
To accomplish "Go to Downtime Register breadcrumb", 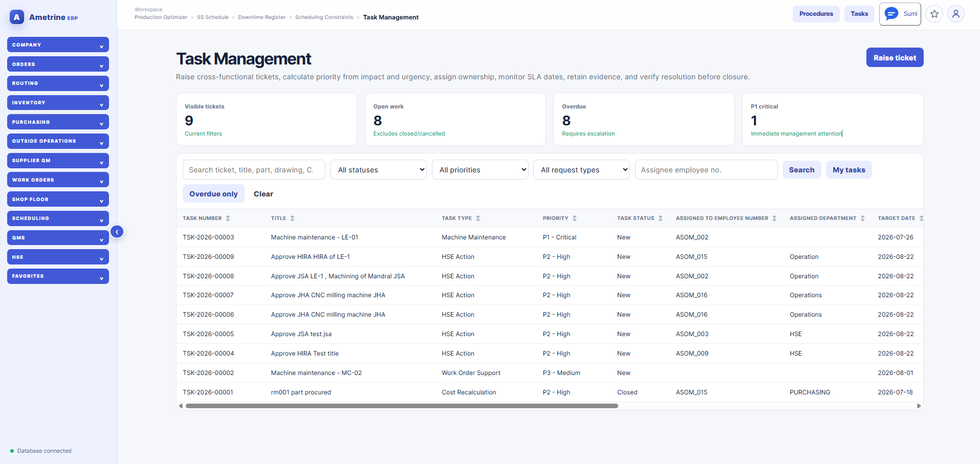I will coord(262,17).
